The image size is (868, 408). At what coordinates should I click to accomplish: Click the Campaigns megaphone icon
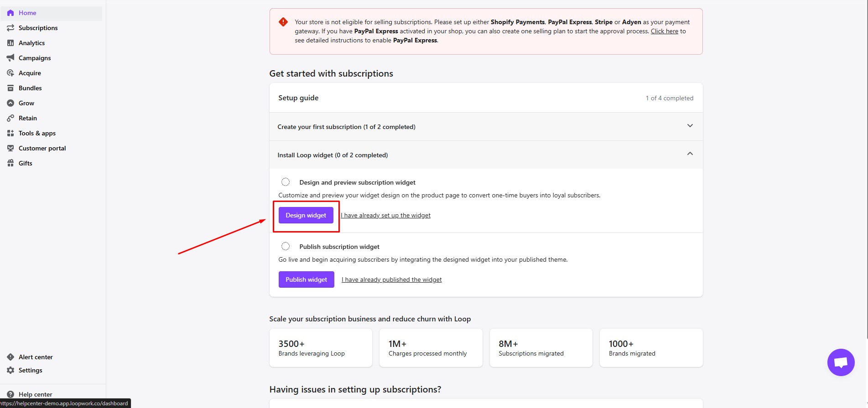(x=10, y=58)
